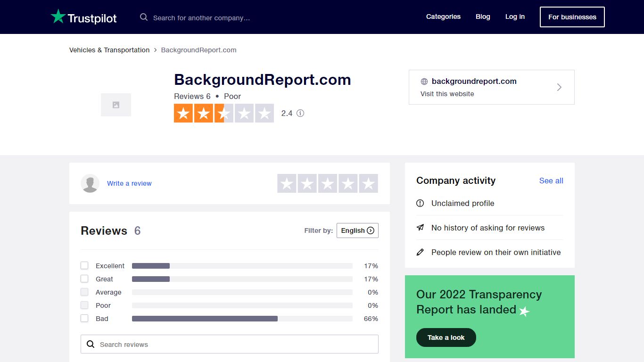Image resolution: width=644 pixels, height=362 pixels.
Task: Check the Poor filter checkbox
Action: pyautogui.click(x=84, y=305)
